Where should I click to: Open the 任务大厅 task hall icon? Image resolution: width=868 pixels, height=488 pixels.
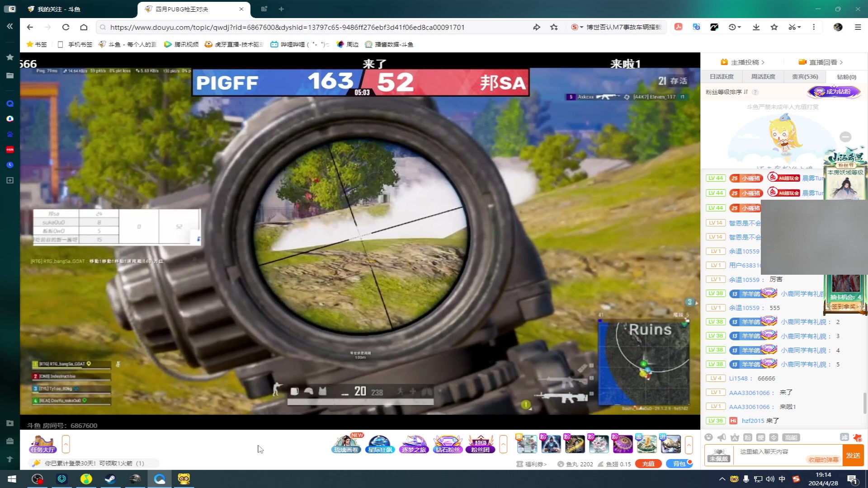pos(43,444)
